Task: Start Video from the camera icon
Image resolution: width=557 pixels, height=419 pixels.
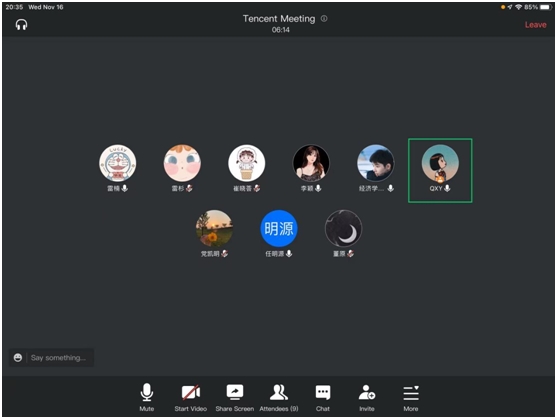Action: [x=191, y=393]
